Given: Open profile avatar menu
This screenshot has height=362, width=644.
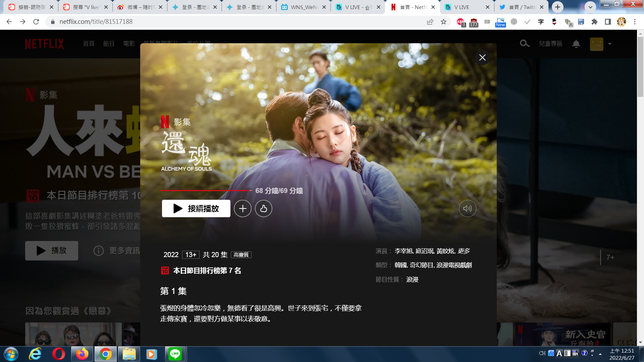Looking at the screenshot, I should [x=597, y=44].
